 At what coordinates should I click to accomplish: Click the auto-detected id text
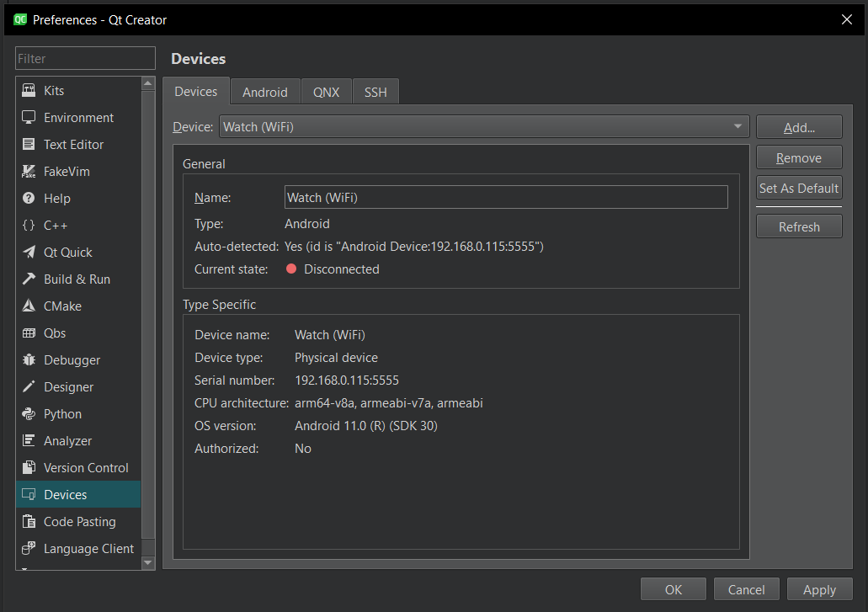coord(414,247)
